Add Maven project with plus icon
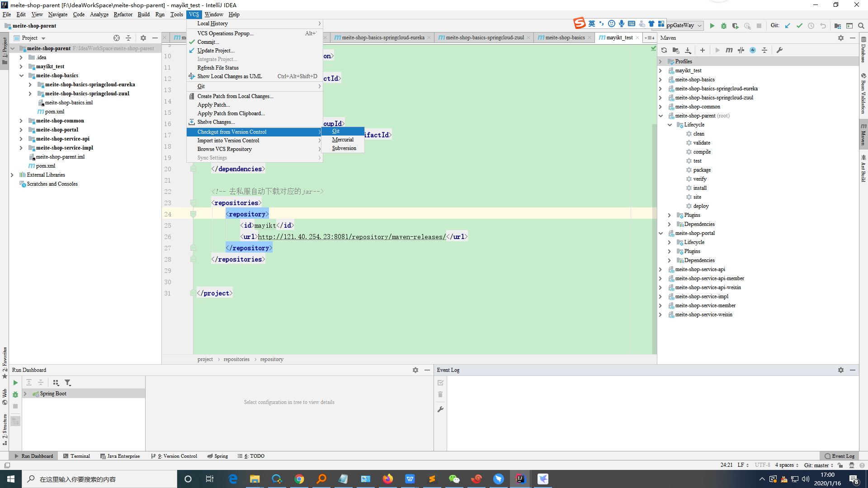The width and height of the screenshot is (868, 488). pos(703,50)
